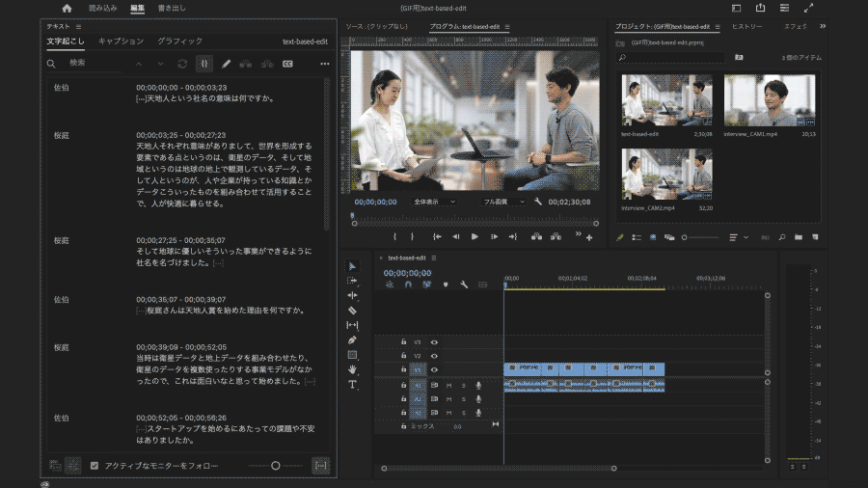Click the transcript search magnifier icon
The width and height of the screenshot is (868, 488).
[x=51, y=65]
